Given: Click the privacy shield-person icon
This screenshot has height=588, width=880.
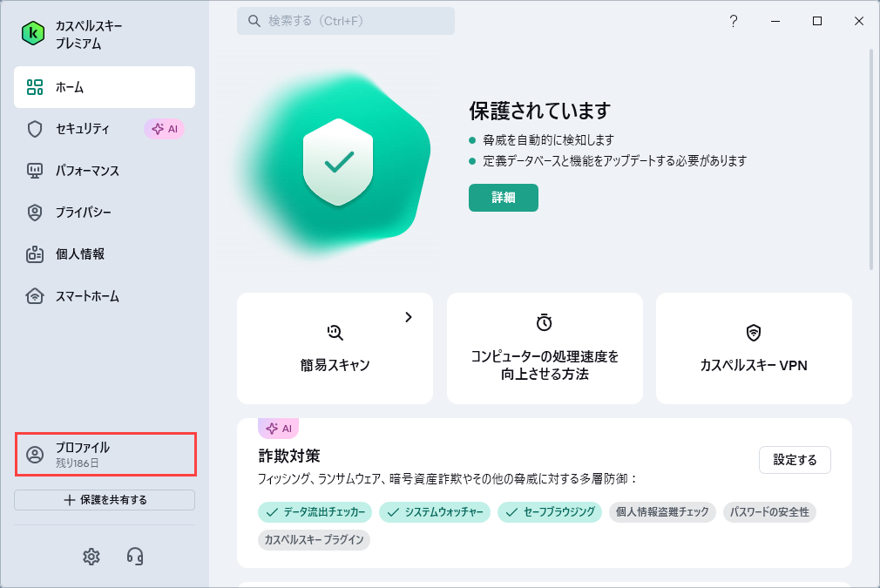Looking at the screenshot, I should [35, 213].
